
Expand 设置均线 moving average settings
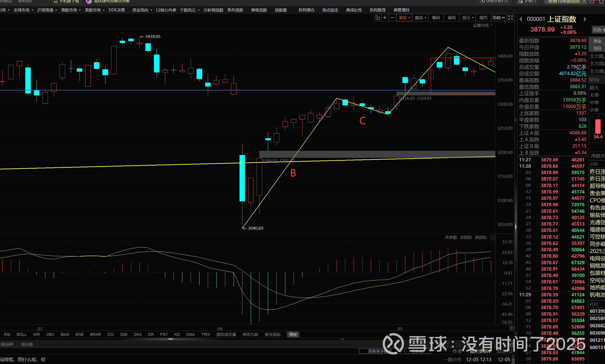482,25
